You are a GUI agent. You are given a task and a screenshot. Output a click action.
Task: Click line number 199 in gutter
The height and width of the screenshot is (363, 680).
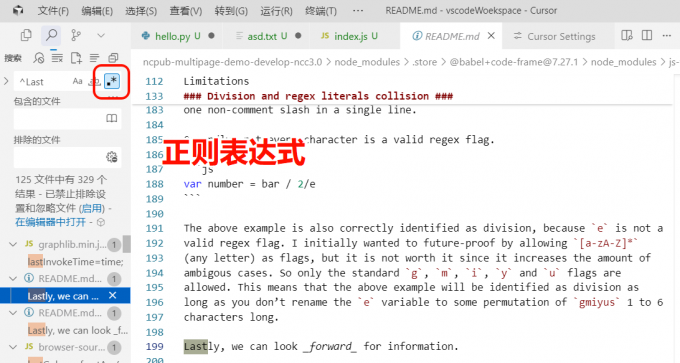click(154, 346)
